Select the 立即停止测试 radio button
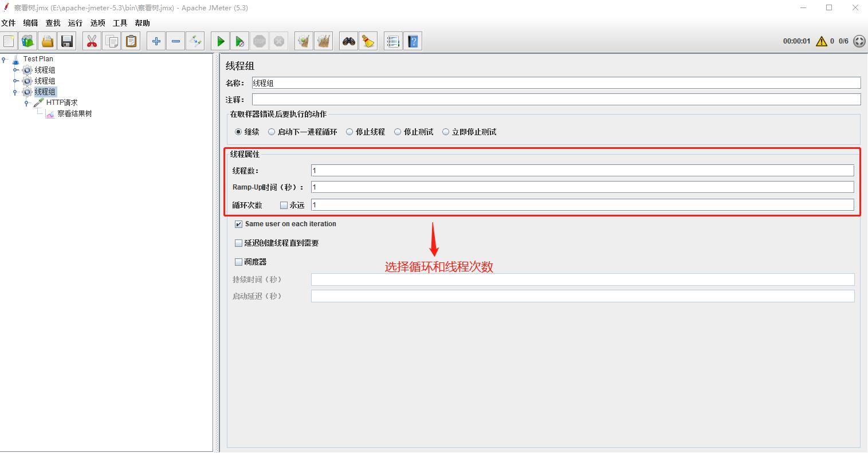This screenshot has width=868, height=453. pos(446,132)
